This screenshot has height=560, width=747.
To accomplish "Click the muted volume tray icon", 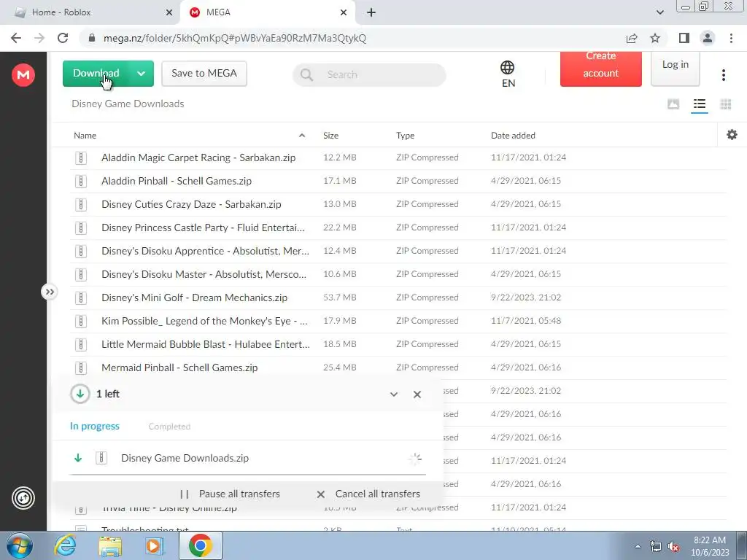I will [x=673, y=547].
